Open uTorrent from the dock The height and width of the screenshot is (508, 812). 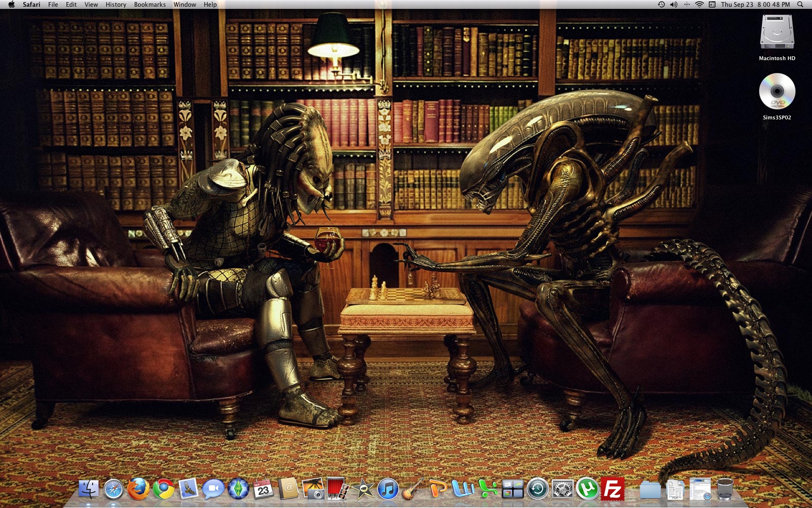click(x=587, y=489)
